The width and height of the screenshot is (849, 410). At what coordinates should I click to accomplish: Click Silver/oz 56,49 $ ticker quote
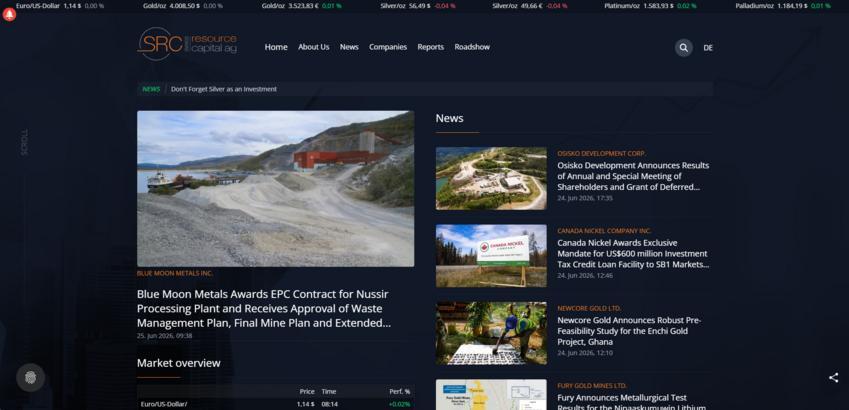[417, 5]
